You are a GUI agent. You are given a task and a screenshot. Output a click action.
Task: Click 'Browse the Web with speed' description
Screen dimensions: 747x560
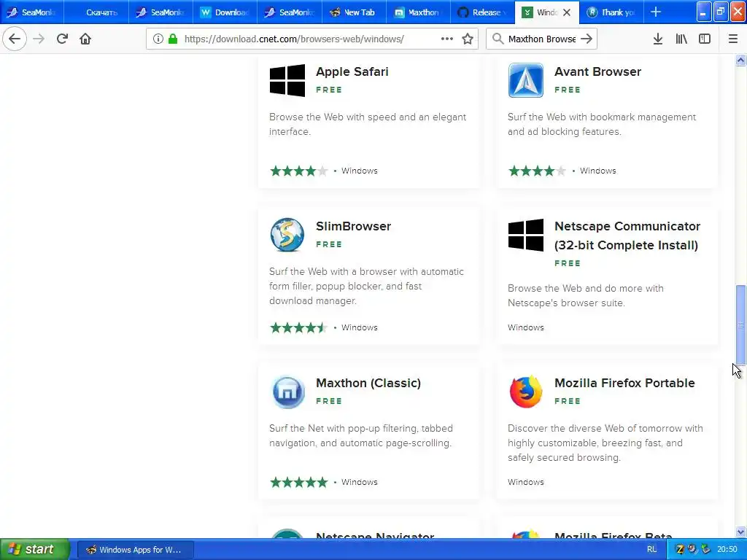(x=368, y=124)
